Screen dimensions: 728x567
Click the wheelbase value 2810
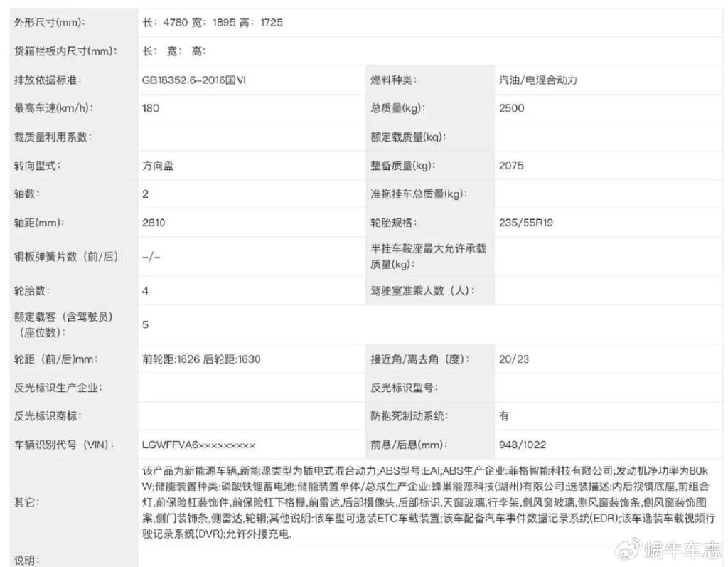(154, 223)
